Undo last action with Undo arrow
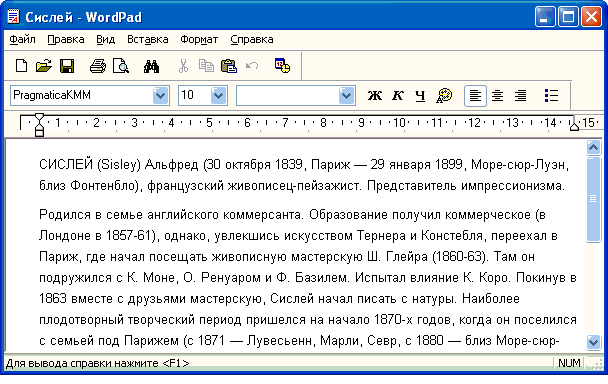The width and height of the screenshot is (608, 384). click(252, 66)
